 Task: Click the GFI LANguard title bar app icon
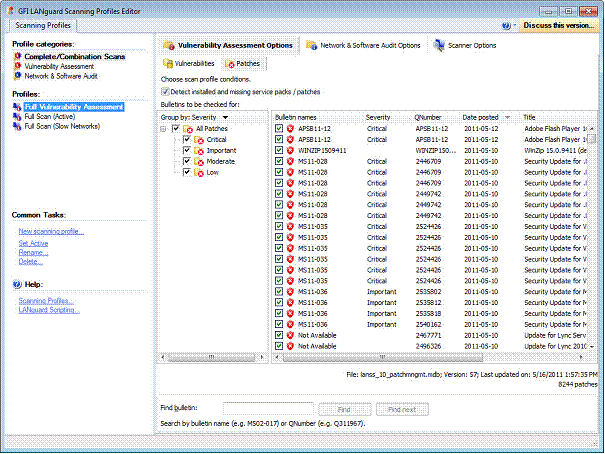(10, 10)
